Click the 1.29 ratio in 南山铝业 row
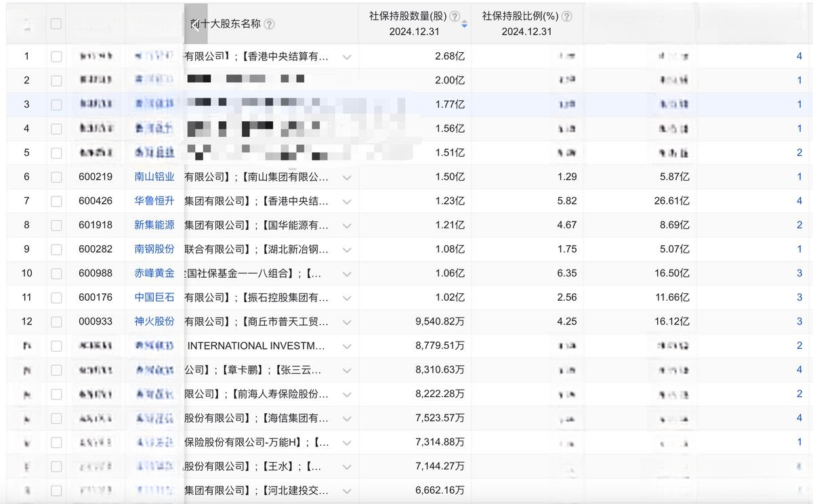The height and width of the screenshot is (504, 813). click(567, 177)
